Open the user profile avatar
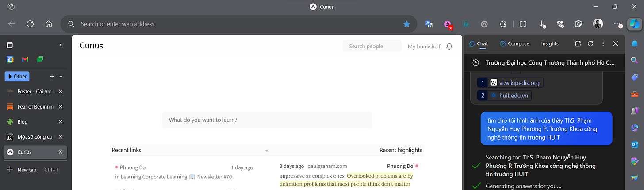Image resolution: width=644 pixels, height=190 pixels. (x=598, y=24)
